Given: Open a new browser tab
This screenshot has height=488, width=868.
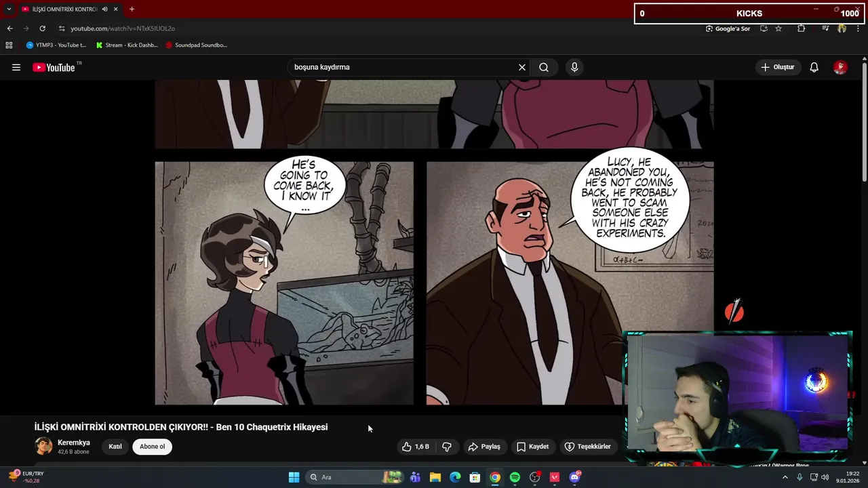Looking at the screenshot, I should click(132, 9).
